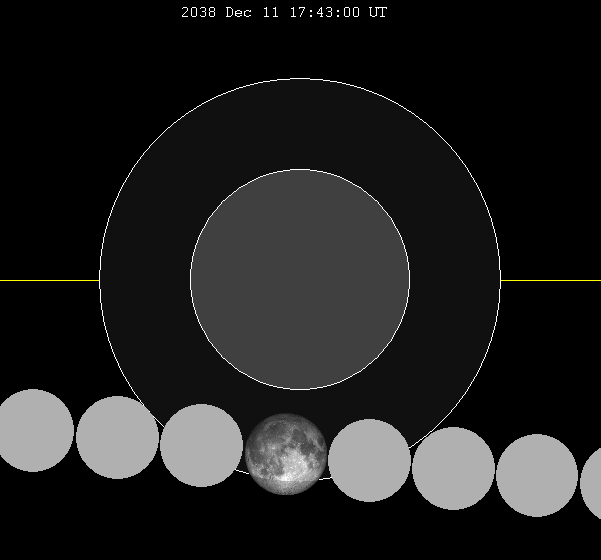The width and height of the screenshot is (601, 560).
Task: Click center of the inner umbra circle
Action: click(300, 279)
